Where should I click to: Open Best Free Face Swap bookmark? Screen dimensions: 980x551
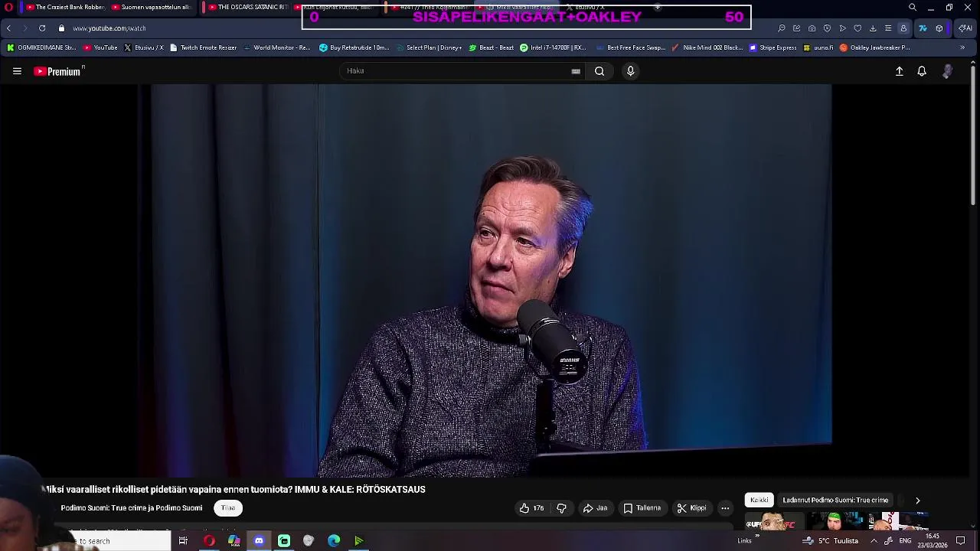[631, 47]
